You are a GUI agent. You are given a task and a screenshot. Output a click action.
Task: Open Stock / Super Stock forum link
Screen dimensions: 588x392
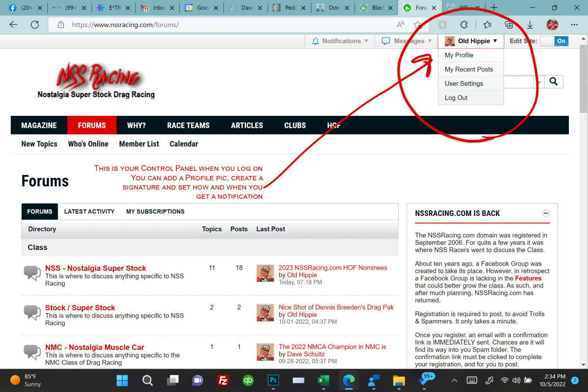click(x=80, y=308)
